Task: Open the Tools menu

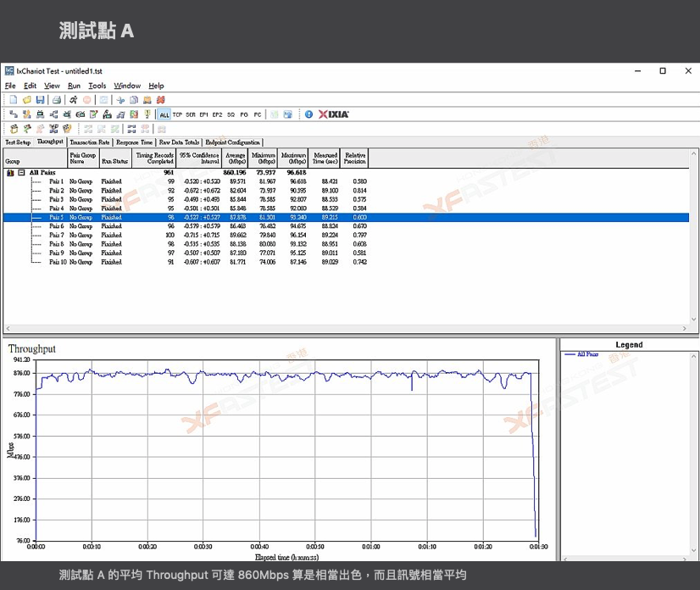Action: 97,86
